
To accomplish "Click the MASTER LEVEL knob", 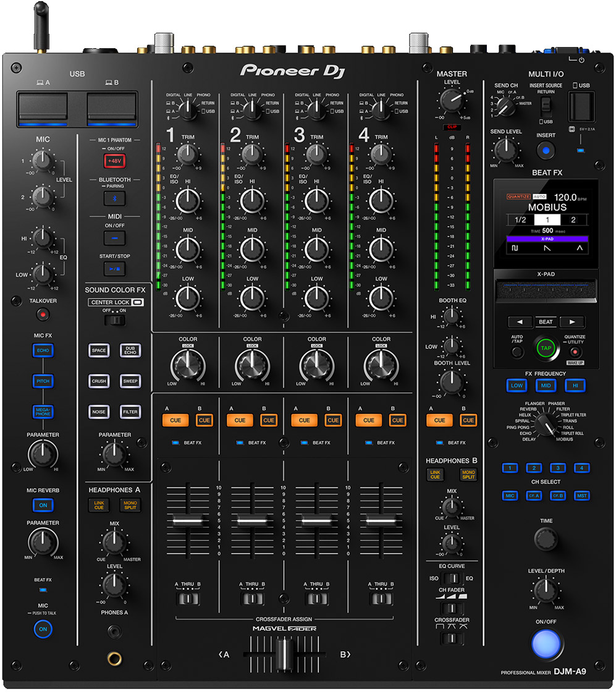I will (452, 101).
